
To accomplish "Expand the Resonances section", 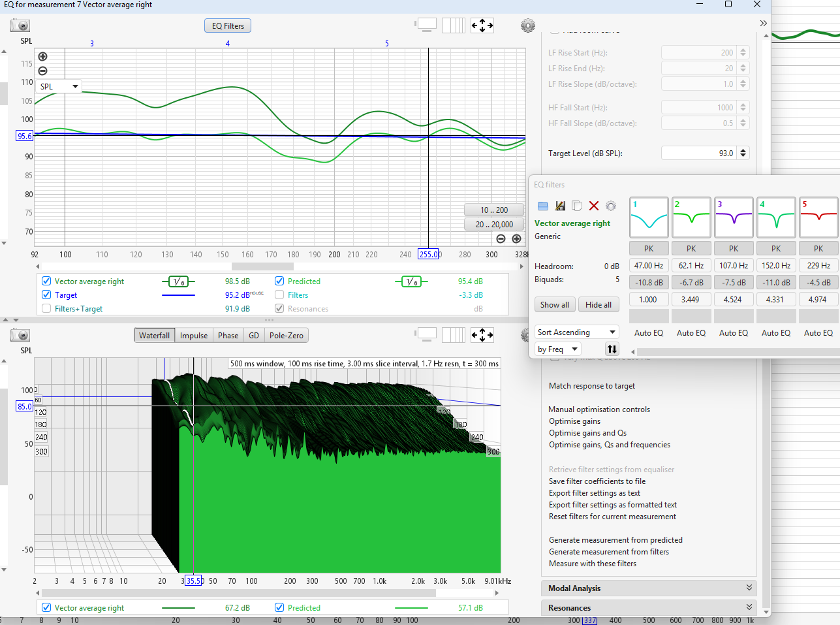I will pos(649,607).
